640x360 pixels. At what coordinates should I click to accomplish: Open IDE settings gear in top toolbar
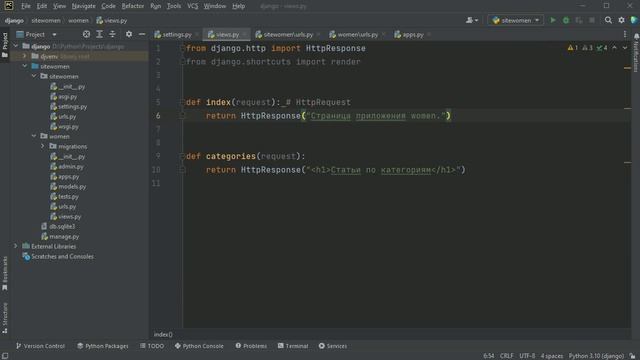621,20
